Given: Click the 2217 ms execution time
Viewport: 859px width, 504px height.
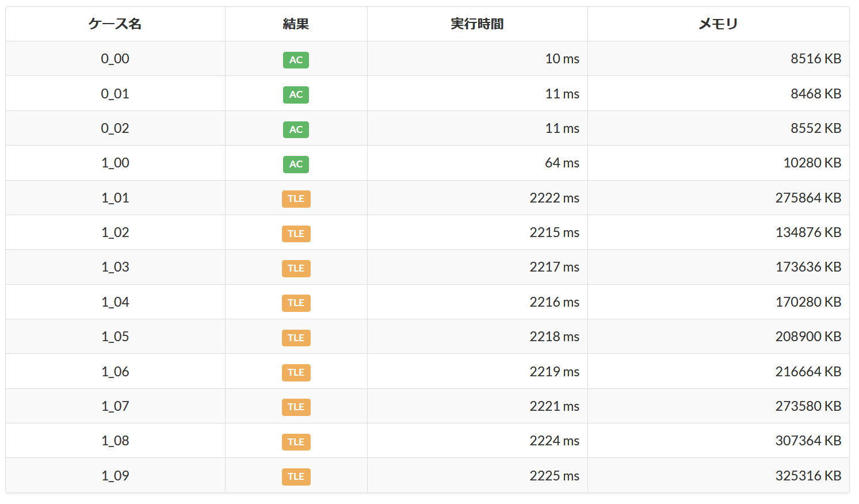Looking at the screenshot, I should pos(555,267).
